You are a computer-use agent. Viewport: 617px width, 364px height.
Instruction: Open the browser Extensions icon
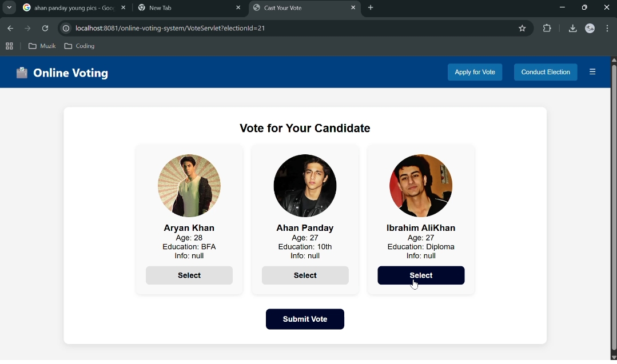[547, 28]
